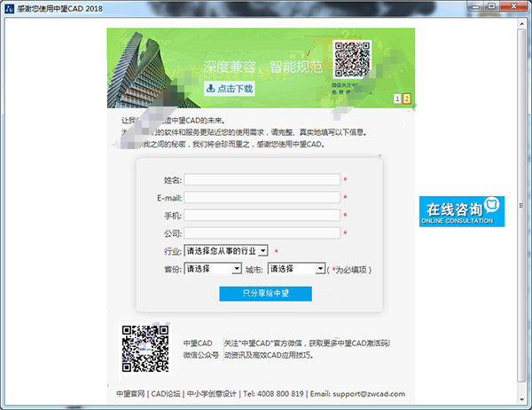The image size is (532, 410).
Task: Click the Tel: 4008 800 819 text
Action: click(273, 394)
